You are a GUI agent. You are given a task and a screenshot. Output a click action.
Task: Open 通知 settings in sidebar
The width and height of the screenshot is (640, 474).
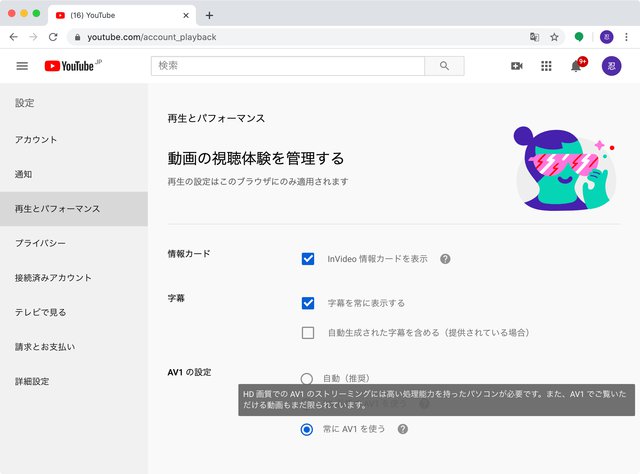click(23, 174)
